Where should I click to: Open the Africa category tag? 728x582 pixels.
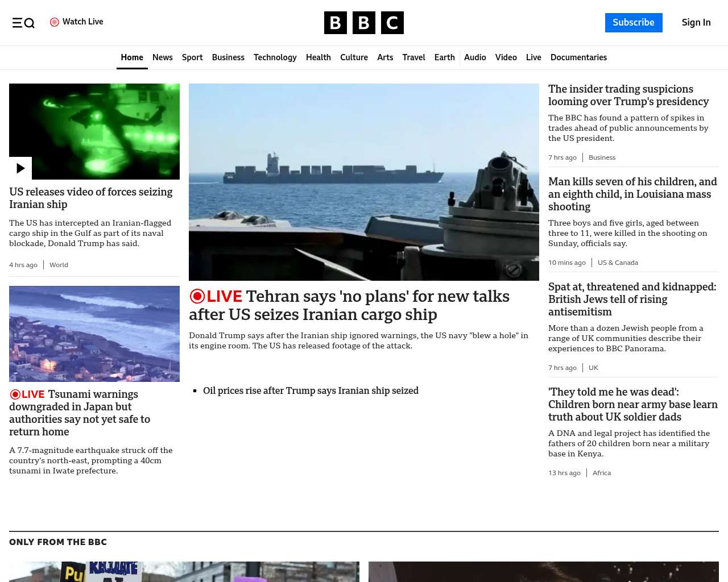click(601, 473)
